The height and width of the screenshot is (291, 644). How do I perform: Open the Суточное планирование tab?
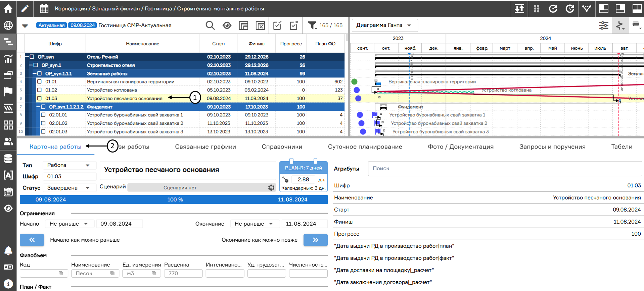click(x=365, y=147)
